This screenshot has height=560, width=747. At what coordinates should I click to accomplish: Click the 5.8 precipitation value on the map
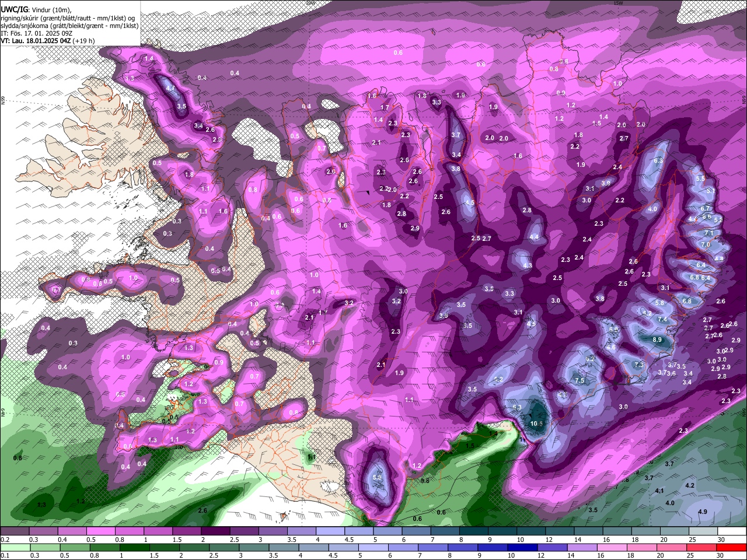[659, 303]
